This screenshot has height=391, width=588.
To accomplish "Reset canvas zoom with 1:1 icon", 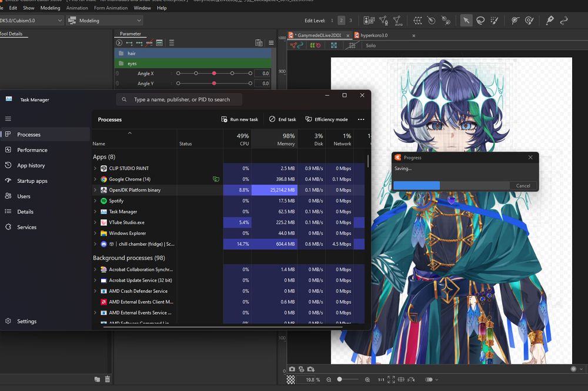I will (381, 380).
